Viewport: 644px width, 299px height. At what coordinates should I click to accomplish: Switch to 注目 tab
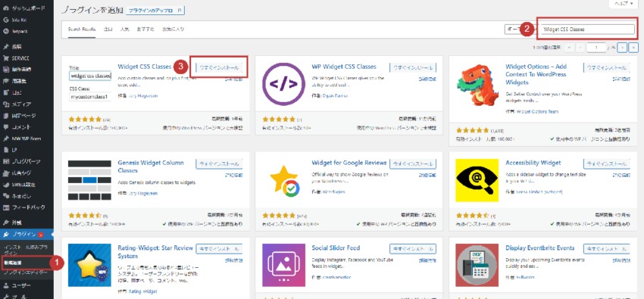click(x=108, y=29)
